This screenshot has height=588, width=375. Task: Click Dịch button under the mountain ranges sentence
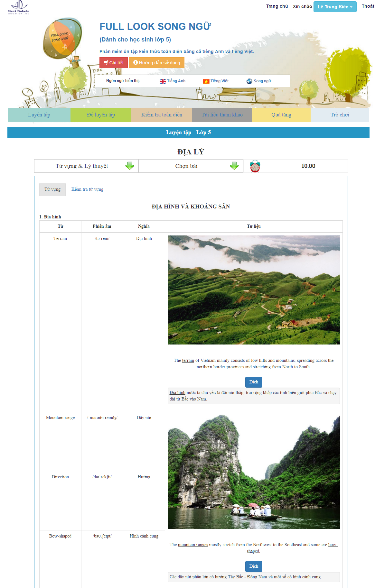click(x=254, y=566)
